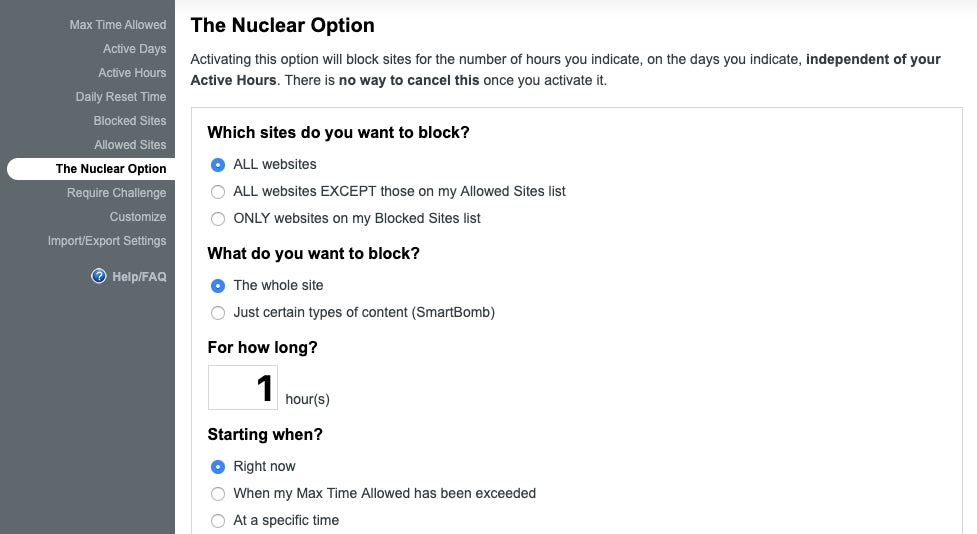Open the Max Time Allowed section
The height and width of the screenshot is (534, 977).
[117, 25]
